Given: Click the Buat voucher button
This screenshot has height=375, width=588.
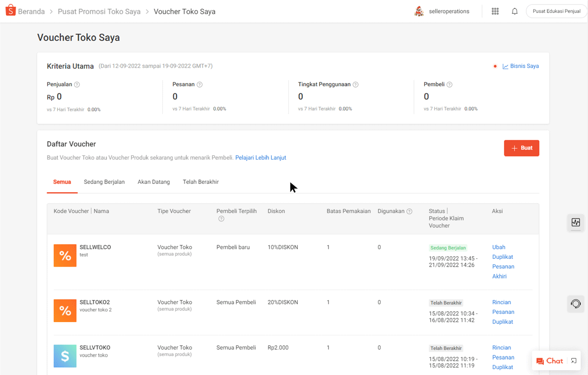Looking at the screenshot, I should 521,148.
